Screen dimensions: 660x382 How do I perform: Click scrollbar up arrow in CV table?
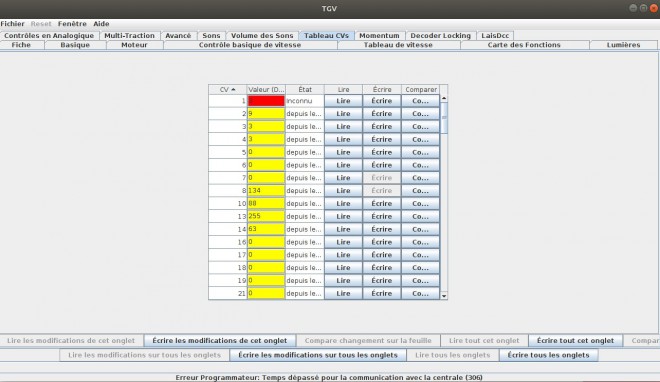pyautogui.click(x=444, y=98)
